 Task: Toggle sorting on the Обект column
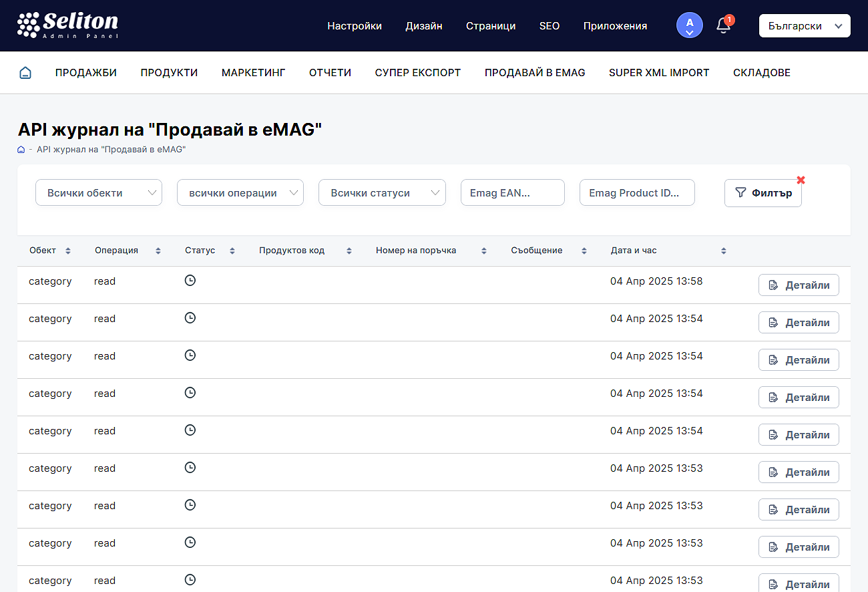69,250
